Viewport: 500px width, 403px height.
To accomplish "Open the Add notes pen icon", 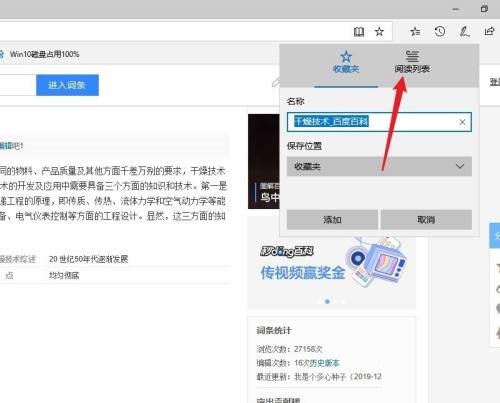I will [465, 31].
